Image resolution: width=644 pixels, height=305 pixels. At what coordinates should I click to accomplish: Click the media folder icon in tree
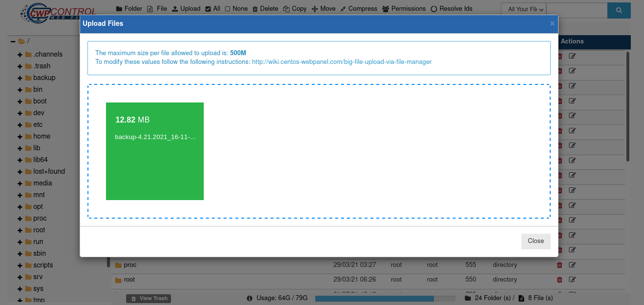click(x=28, y=183)
